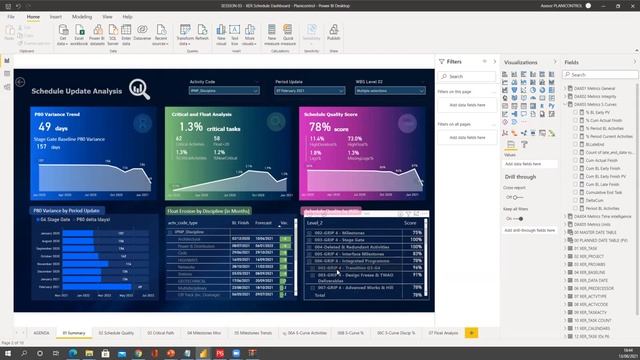
Task: Collapse the Fields pane chevron
Action: [635, 62]
